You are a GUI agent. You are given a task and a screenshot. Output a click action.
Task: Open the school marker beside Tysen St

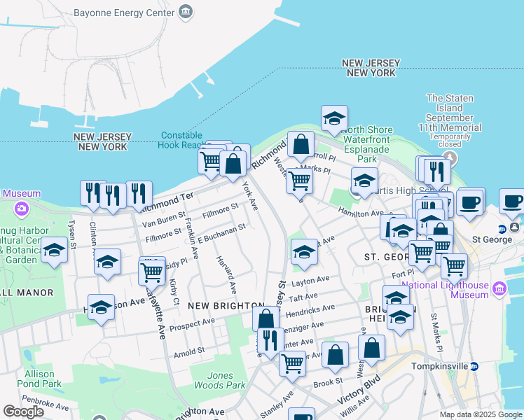pyautogui.click(x=54, y=251)
